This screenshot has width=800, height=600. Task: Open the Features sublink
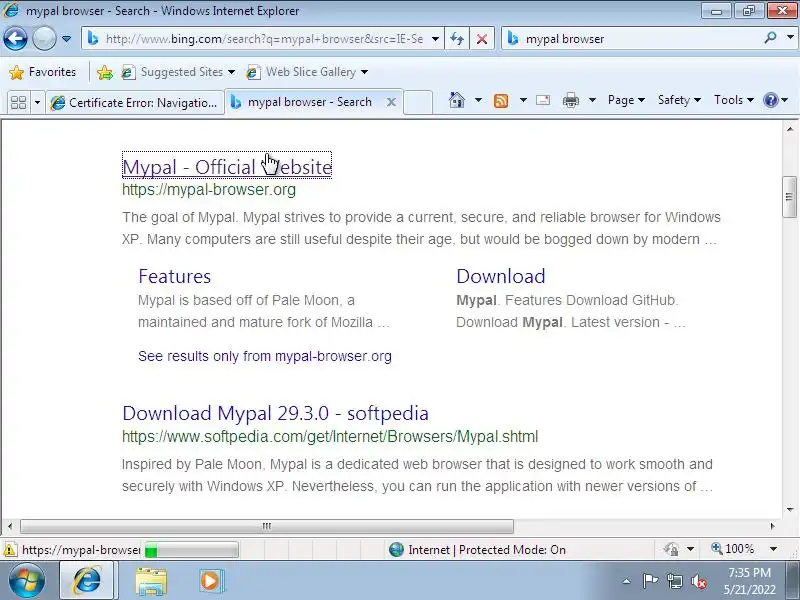click(x=174, y=276)
